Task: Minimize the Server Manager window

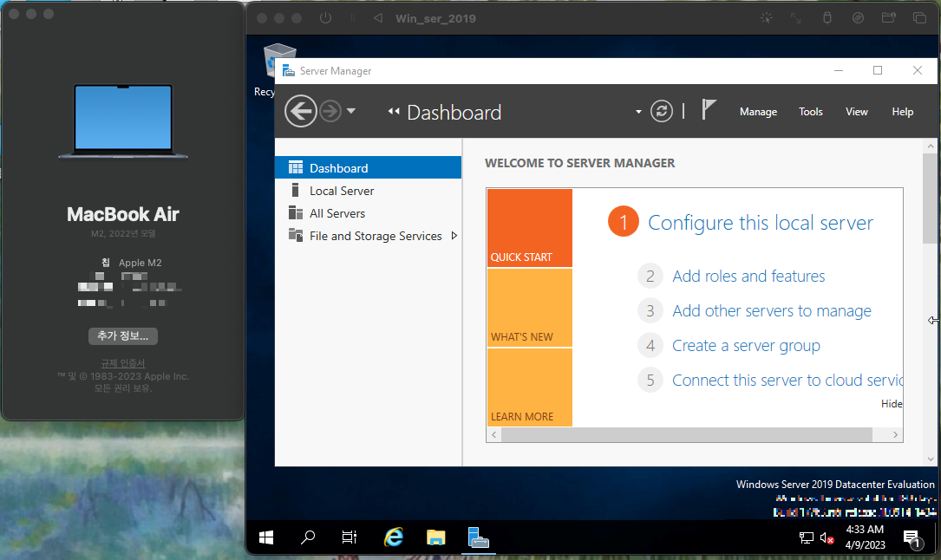Action: [839, 71]
